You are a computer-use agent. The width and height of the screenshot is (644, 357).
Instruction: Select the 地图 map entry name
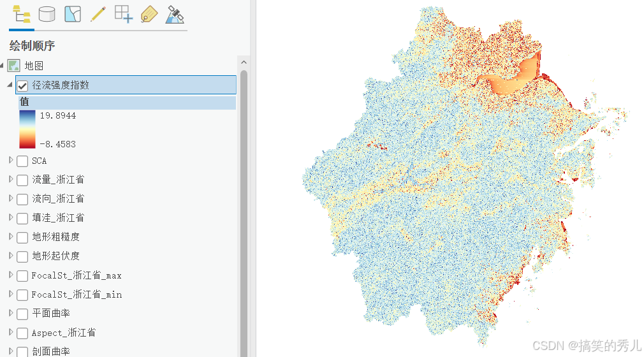point(34,66)
